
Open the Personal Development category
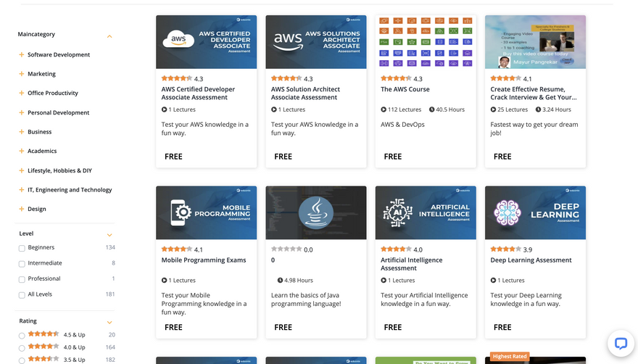58,113
